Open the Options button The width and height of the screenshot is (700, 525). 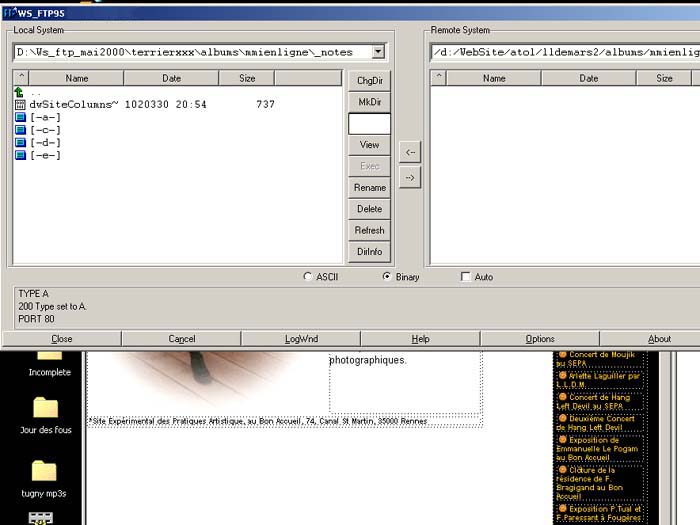click(x=540, y=339)
